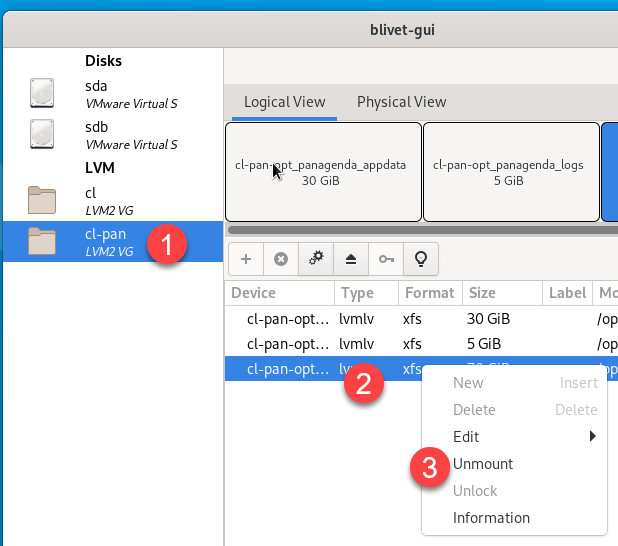Click the New context menu entry
The height and width of the screenshot is (546, 618).
[514, 383]
